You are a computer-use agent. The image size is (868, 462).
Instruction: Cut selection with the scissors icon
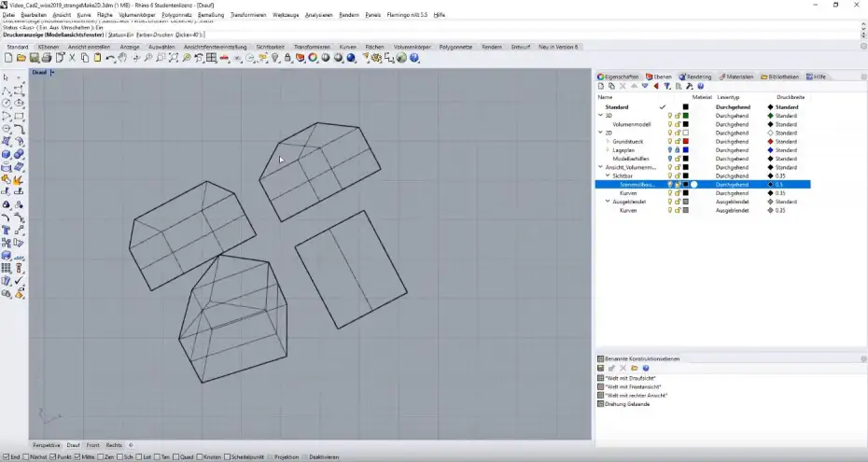[x=72, y=58]
